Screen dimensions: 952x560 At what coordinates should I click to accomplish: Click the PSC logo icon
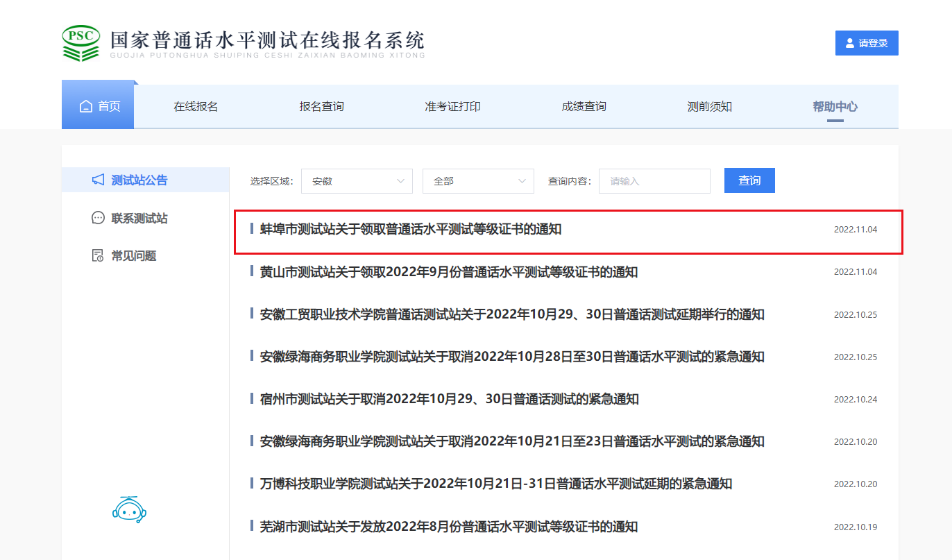pyautogui.click(x=81, y=43)
